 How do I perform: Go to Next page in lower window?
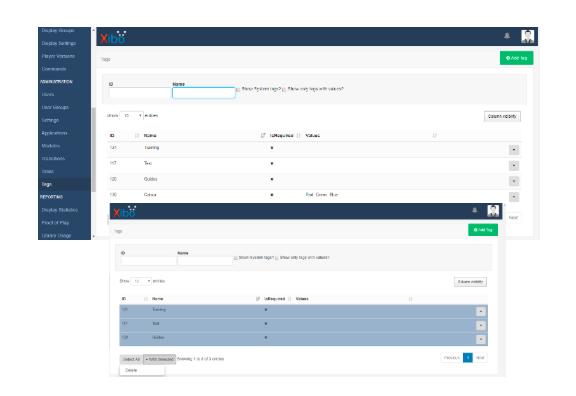click(480, 357)
